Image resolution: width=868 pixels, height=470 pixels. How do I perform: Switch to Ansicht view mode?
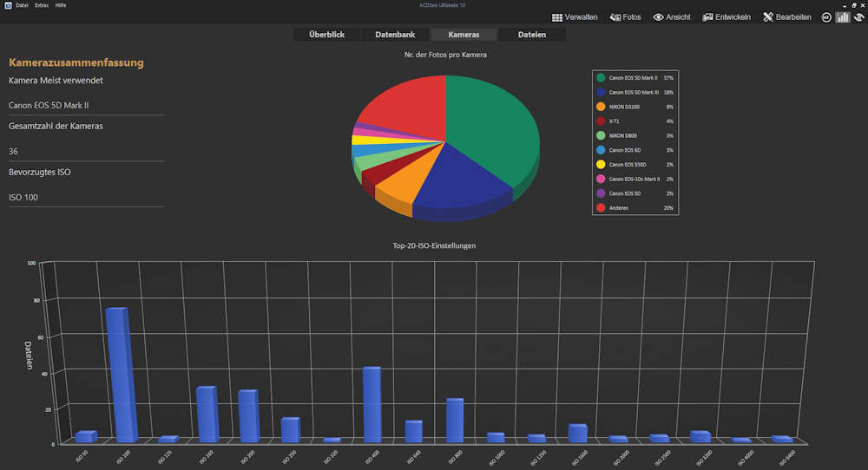click(671, 17)
